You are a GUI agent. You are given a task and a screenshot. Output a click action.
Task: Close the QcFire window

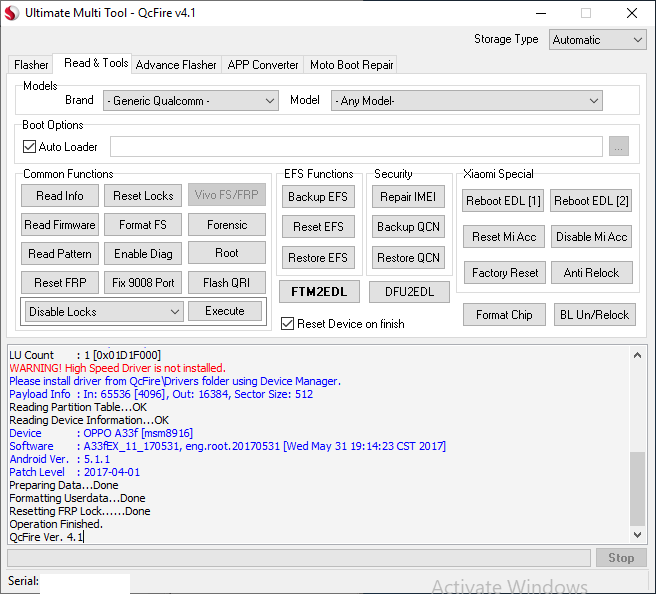tap(632, 13)
